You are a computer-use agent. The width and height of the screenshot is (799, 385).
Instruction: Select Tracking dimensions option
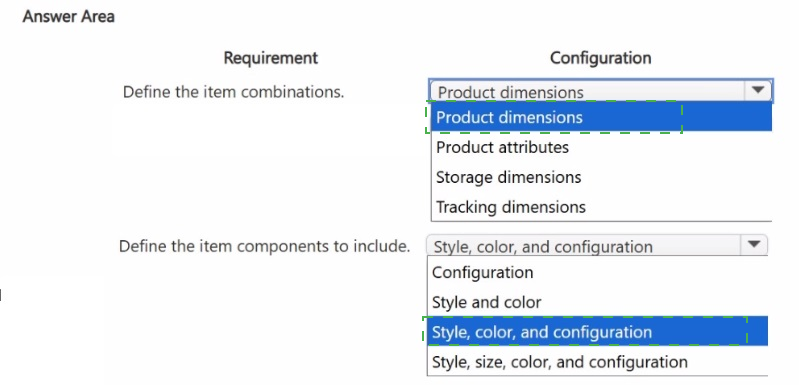click(601, 207)
